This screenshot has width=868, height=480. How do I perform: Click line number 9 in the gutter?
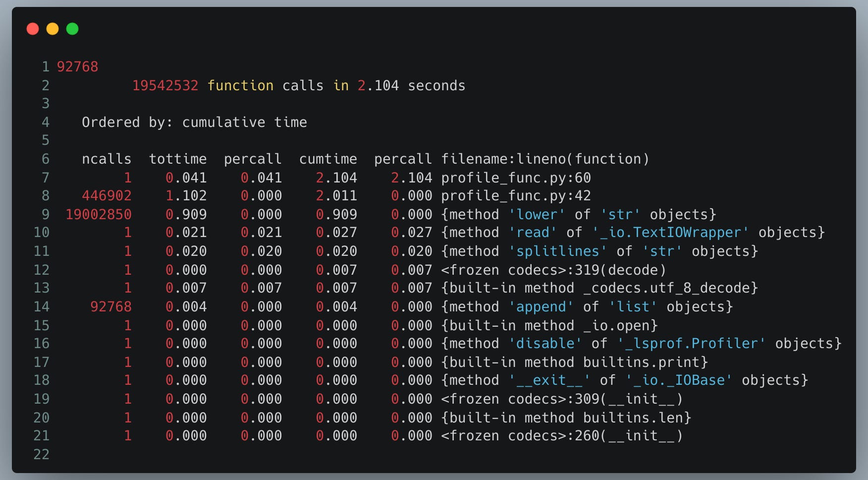click(x=46, y=214)
